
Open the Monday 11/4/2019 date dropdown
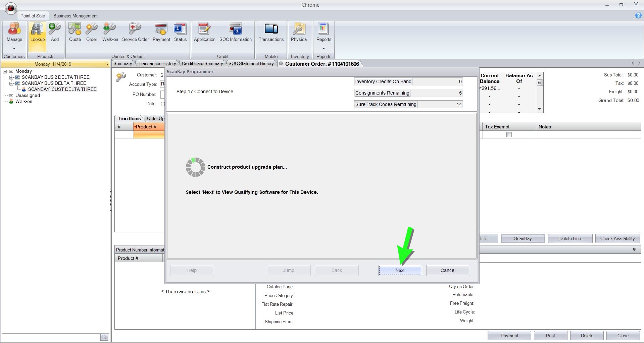(107, 64)
